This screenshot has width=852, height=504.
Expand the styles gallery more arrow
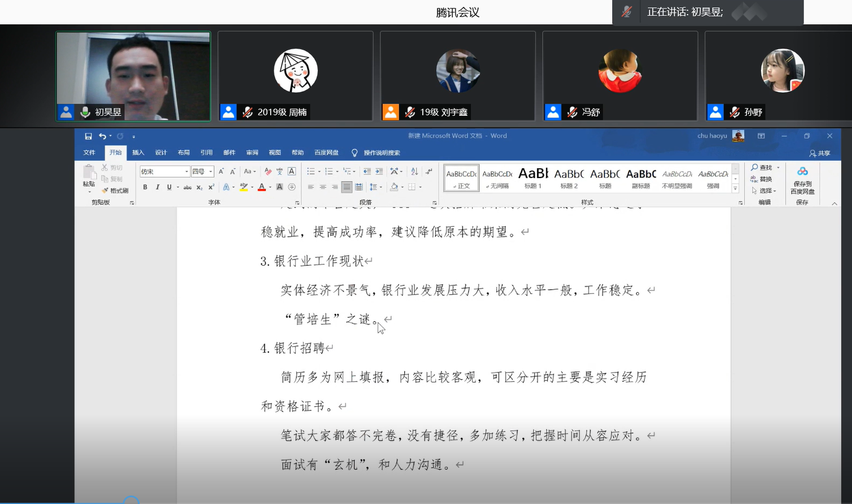pos(735,189)
